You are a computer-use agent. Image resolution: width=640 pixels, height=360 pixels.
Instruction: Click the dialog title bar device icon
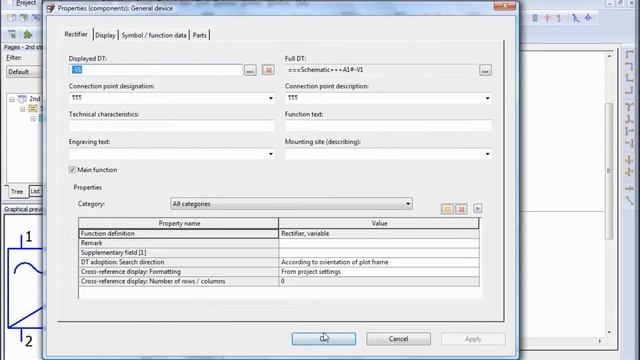point(51,8)
